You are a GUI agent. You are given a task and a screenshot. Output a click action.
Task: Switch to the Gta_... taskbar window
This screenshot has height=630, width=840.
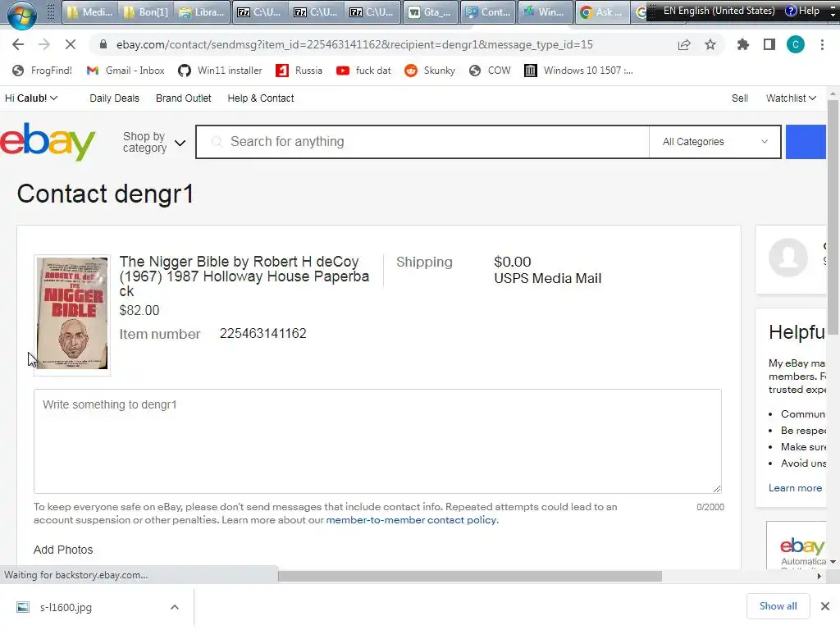431,11
